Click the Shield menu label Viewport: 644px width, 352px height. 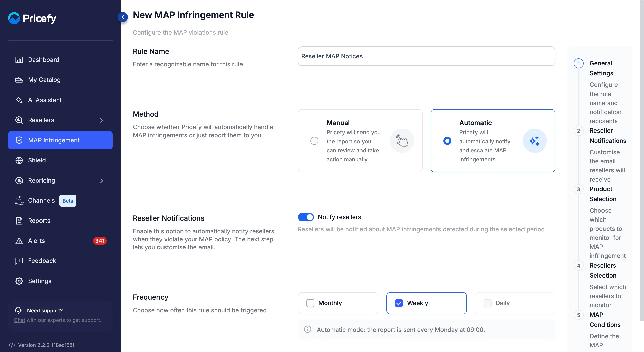click(x=37, y=160)
